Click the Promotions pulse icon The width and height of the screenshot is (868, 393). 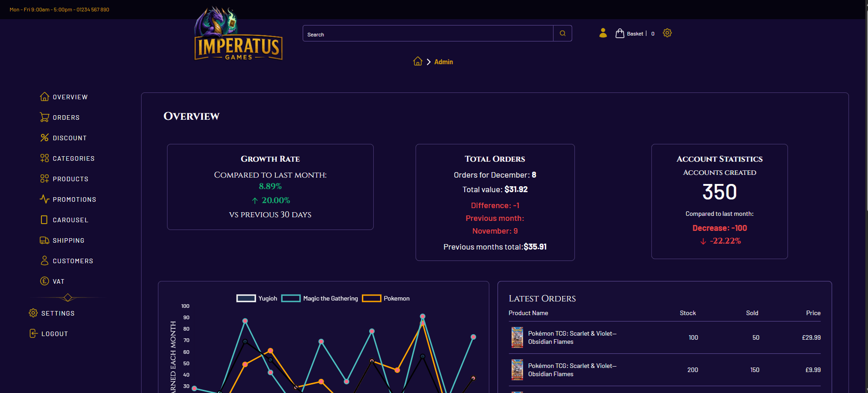pyautogui.click(x=45, y=199)
